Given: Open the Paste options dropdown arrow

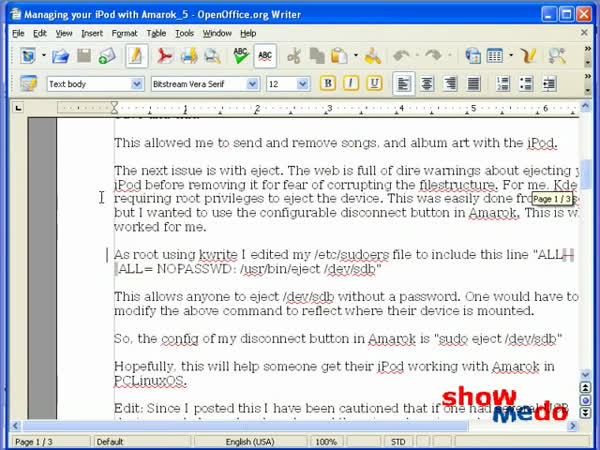Looking at the screenshot, I should coord(356,56).
